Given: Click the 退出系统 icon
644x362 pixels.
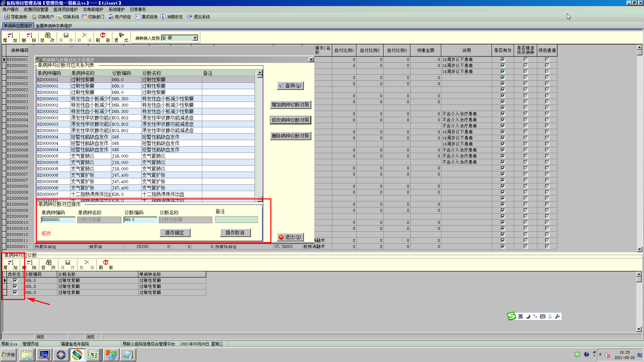Looking at the screenshot, I should pos(190,17).
